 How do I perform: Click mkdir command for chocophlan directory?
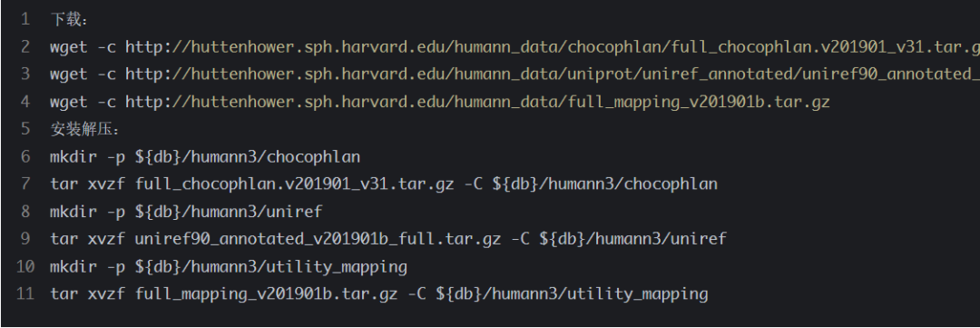pyautogui.click(x=205, y=156)
